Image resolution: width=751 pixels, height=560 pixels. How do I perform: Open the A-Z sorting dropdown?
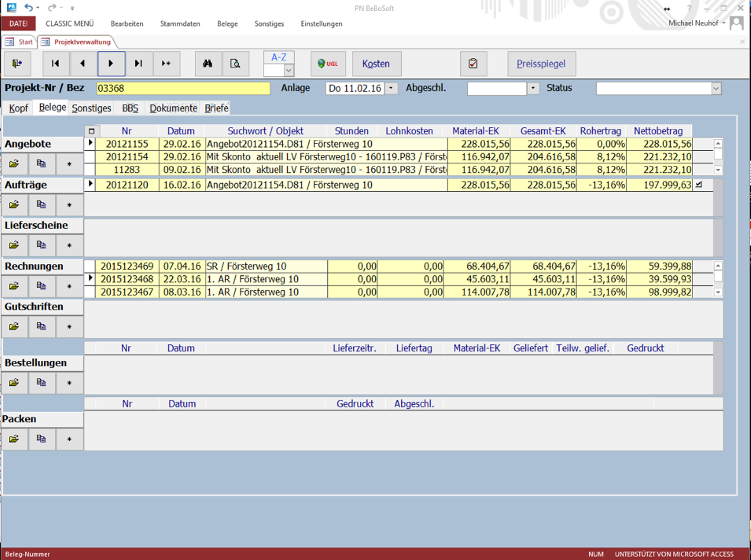(288, 70)
